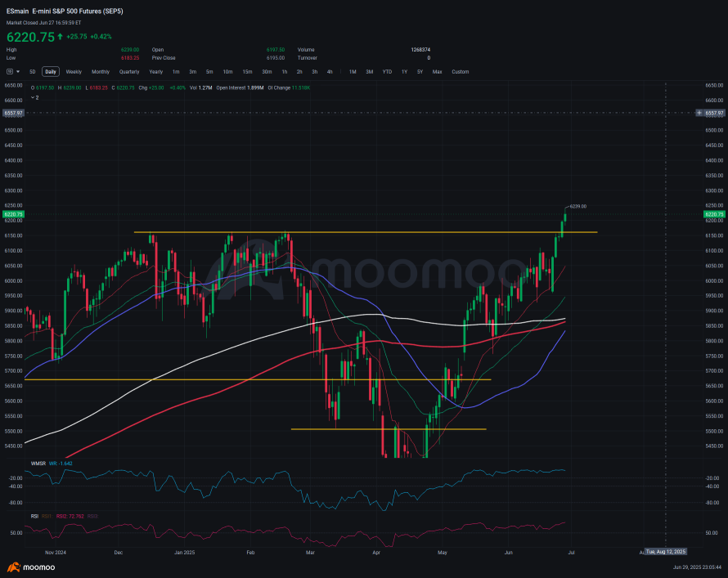Choose the 3h interval
Screen dimensions: 728x578
pos(314,71)
